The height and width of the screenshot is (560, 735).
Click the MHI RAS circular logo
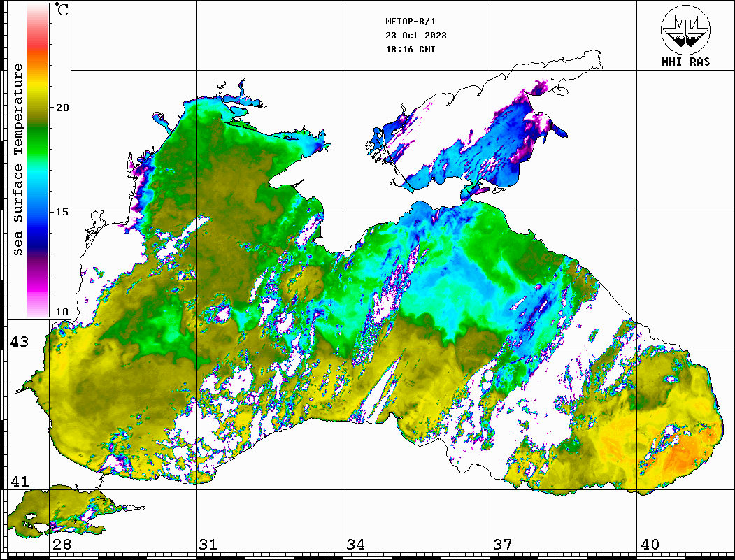click(x=685, y=29)
